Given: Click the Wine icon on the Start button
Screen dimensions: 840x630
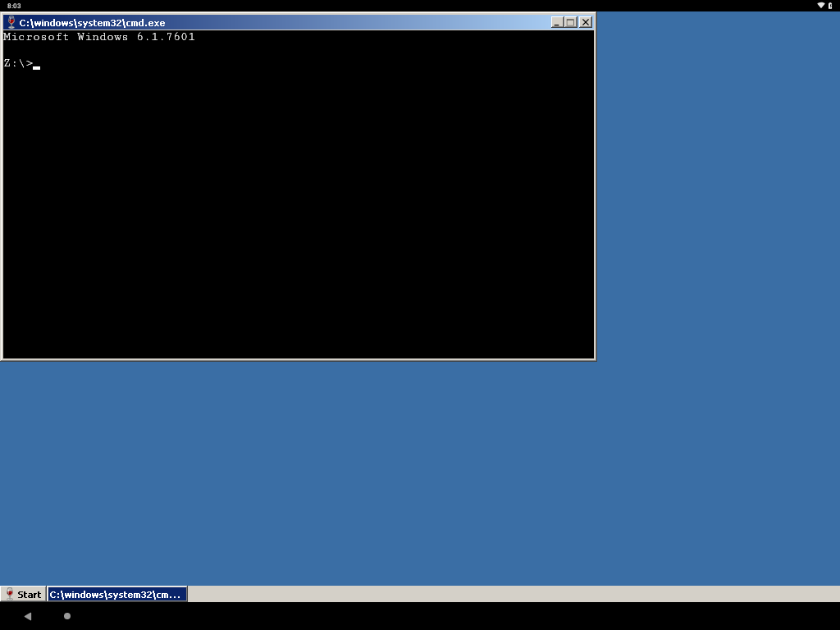Looking at the screenshot, I should pos(9,595).
